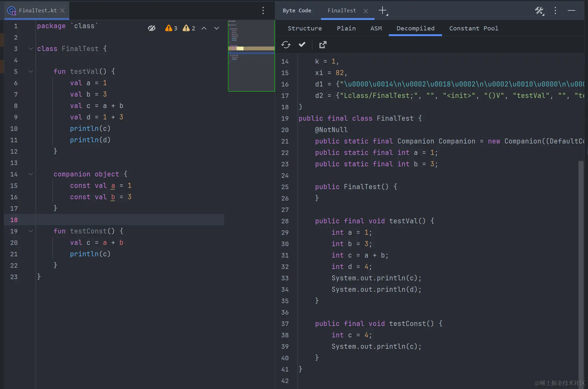Open the Constant Pool tab
Viewport: 588px width, 389px height.
point(473,29)
